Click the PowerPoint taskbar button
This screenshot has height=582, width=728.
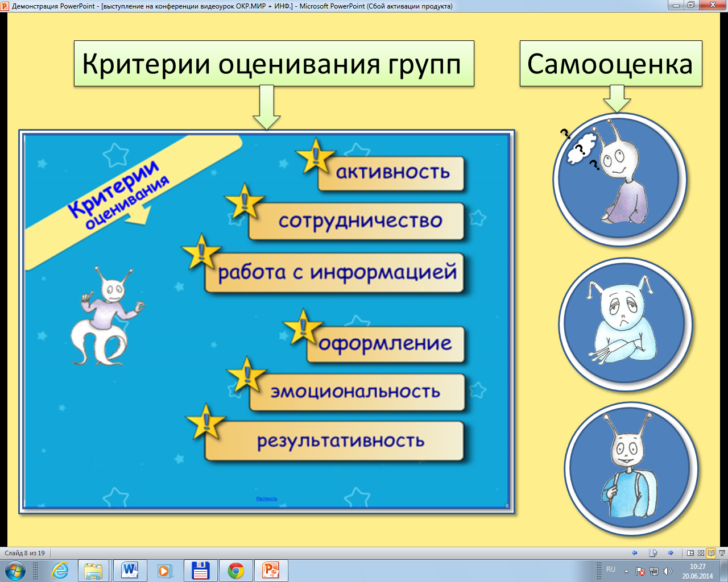(x=271, y=570)
